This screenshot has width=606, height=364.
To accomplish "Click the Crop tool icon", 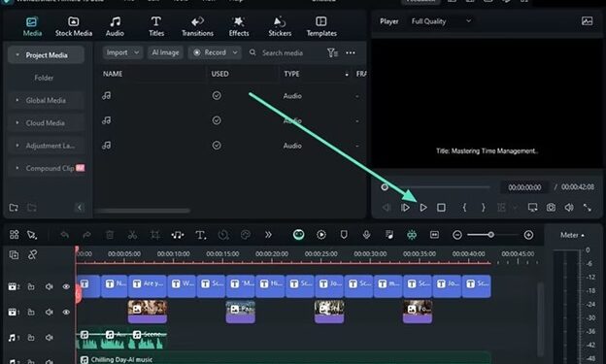I will click(x=155, y=235).
